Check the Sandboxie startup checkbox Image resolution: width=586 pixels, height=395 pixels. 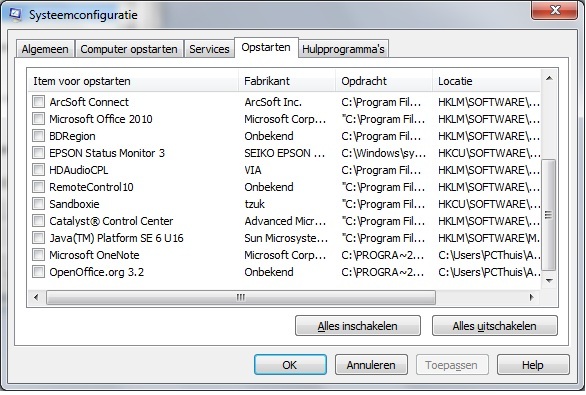click(x=38, y=204)
